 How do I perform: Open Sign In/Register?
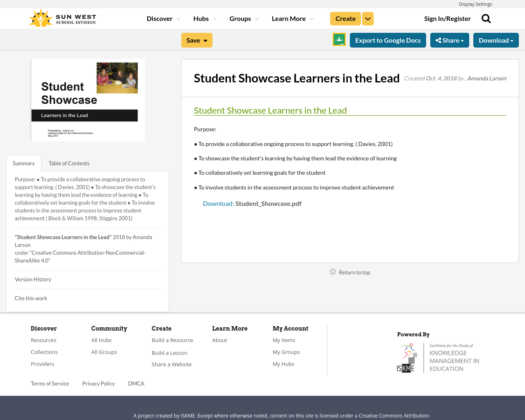447,18
